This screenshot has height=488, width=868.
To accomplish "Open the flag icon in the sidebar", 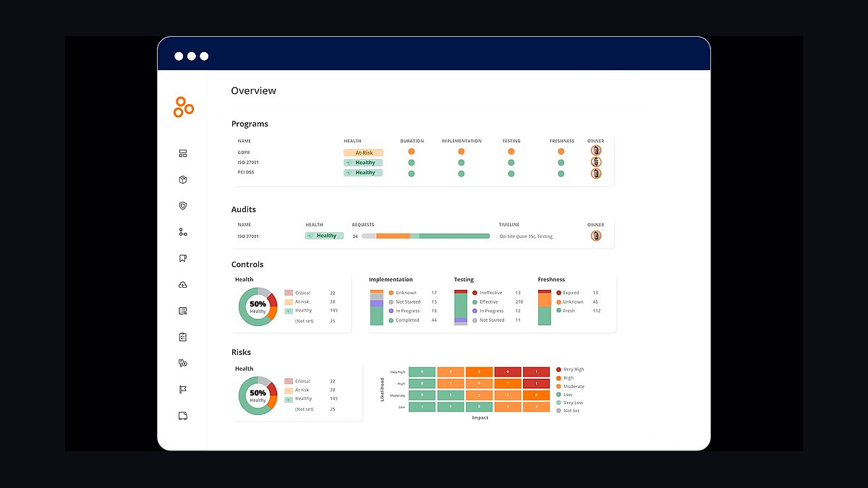I will (x=183, y=390).
